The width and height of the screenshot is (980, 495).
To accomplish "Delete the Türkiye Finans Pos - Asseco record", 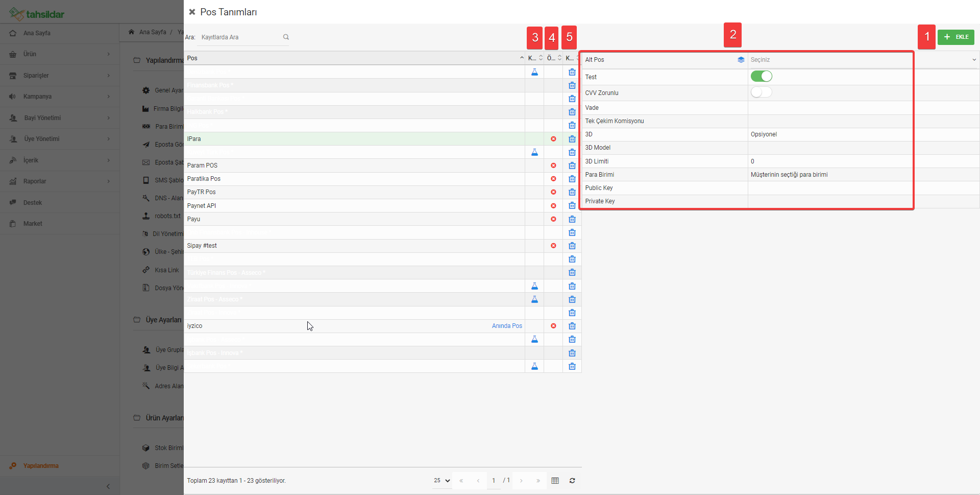I will (572, 273).
